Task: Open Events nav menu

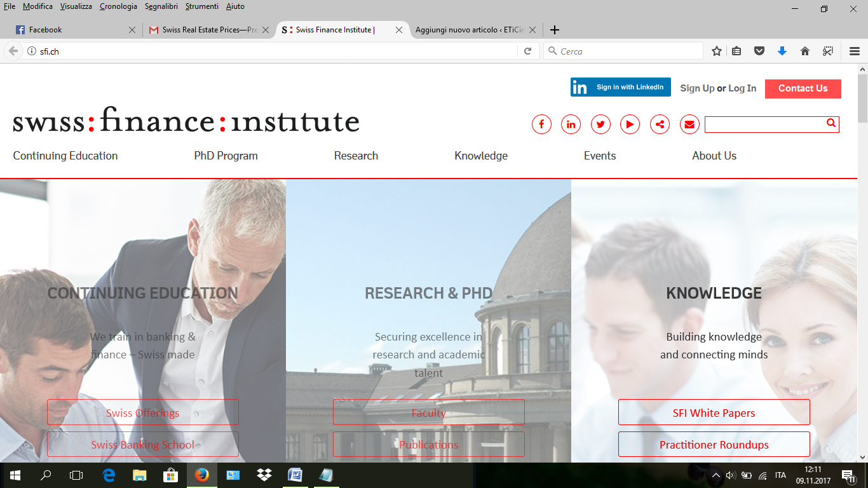Action: [600, 156]
